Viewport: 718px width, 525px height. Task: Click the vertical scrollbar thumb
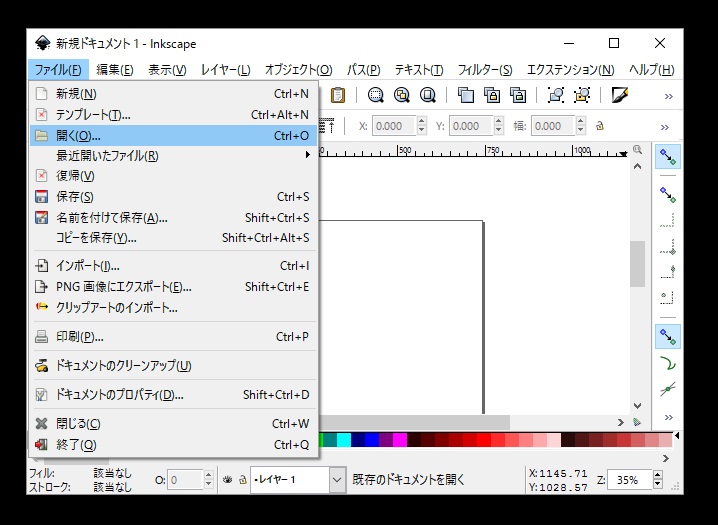(637, 264)
